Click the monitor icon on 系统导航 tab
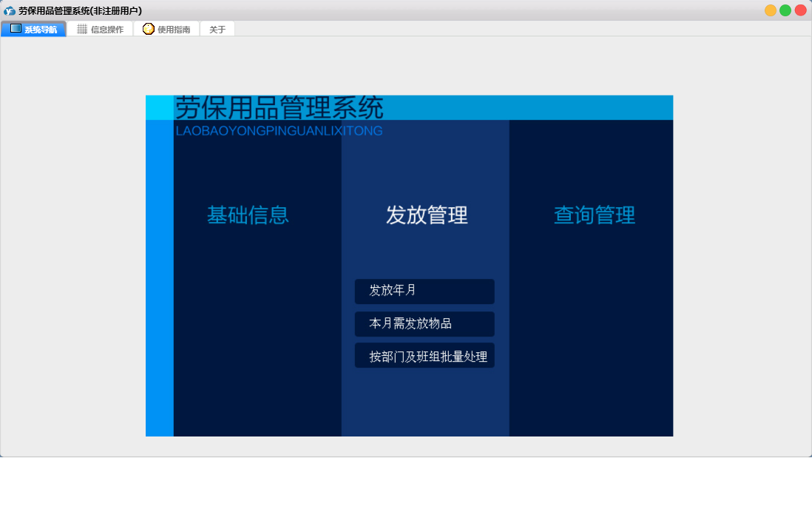This screenshot has height=526, width=812. tap(16, 29)
